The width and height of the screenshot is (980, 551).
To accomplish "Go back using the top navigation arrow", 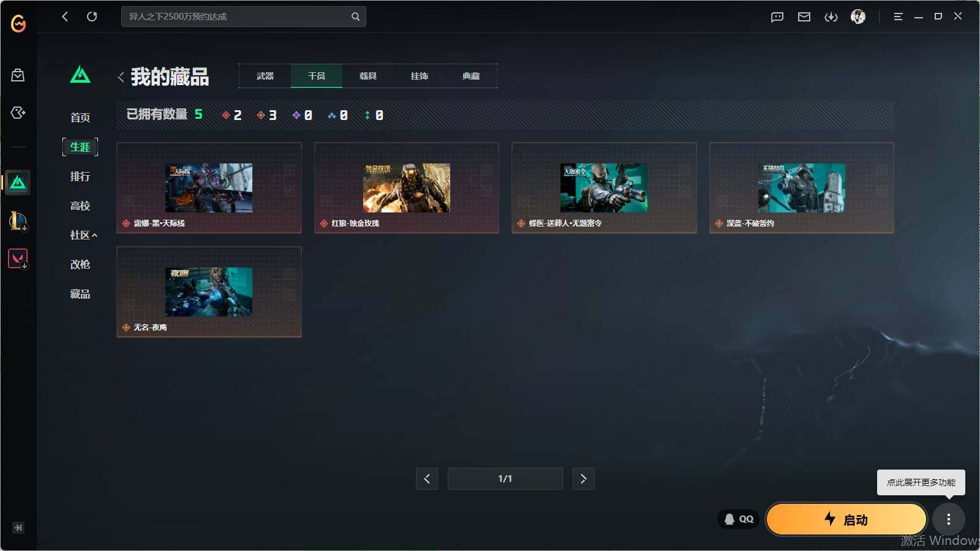I will coord(65,17).
